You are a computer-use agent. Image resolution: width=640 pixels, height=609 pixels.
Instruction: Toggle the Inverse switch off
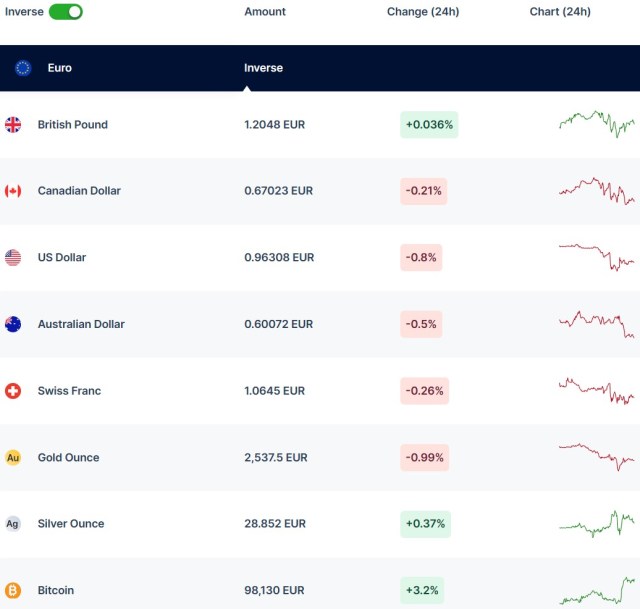click(66, 12)
